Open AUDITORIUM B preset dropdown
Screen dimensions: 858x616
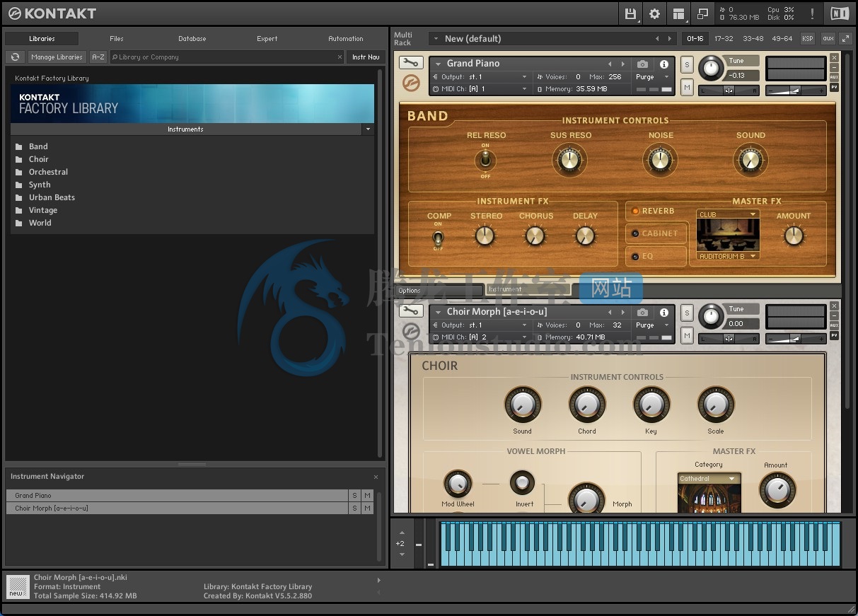[x=728, y=256]
